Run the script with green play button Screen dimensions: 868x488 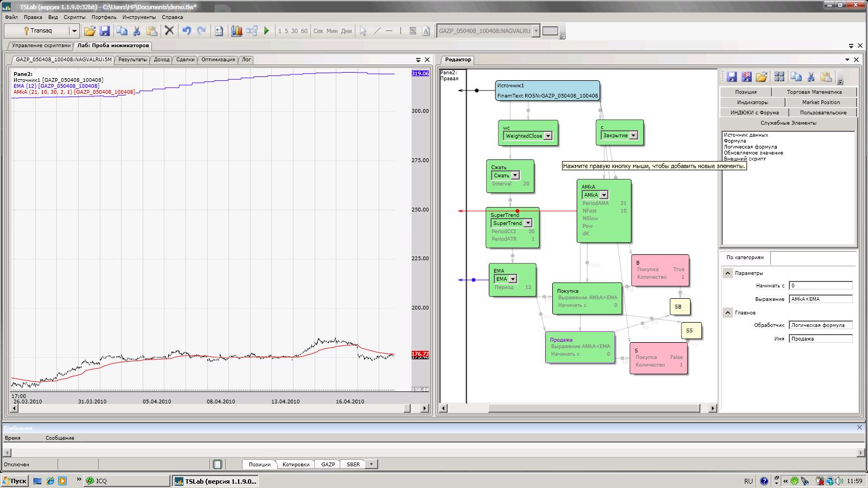pyautogui.click(x=266, y=31)
